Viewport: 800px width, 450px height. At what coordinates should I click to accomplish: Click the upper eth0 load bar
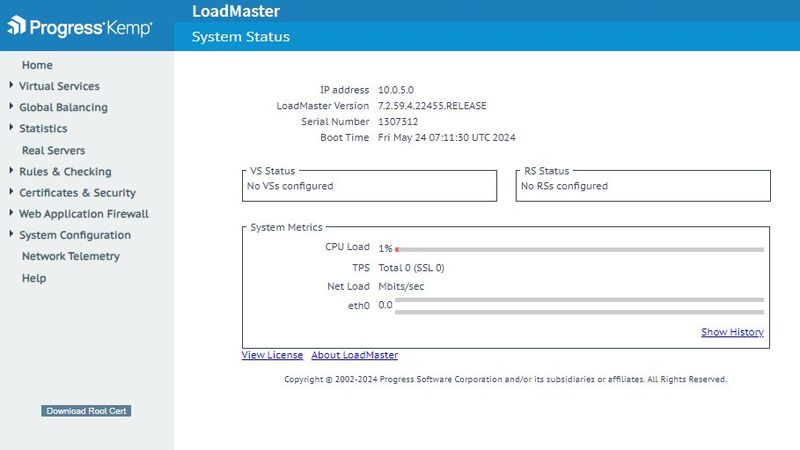(x=579, y=300)
